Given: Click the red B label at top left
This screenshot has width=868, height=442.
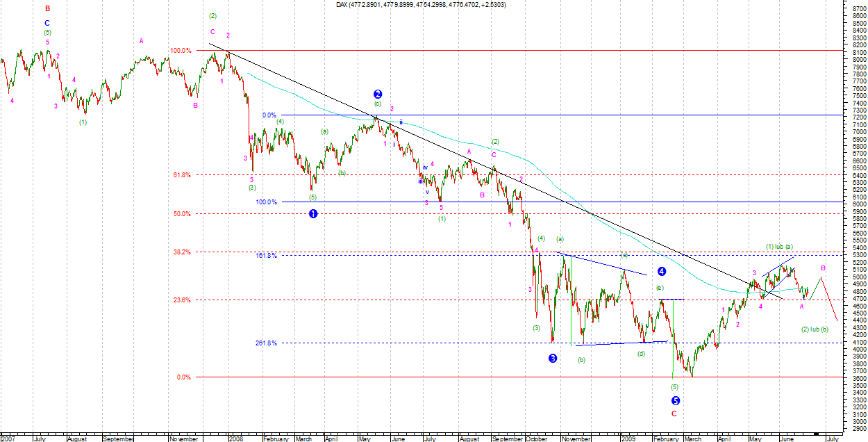Looking at the screenshot, I should click(x=47, y=9).
